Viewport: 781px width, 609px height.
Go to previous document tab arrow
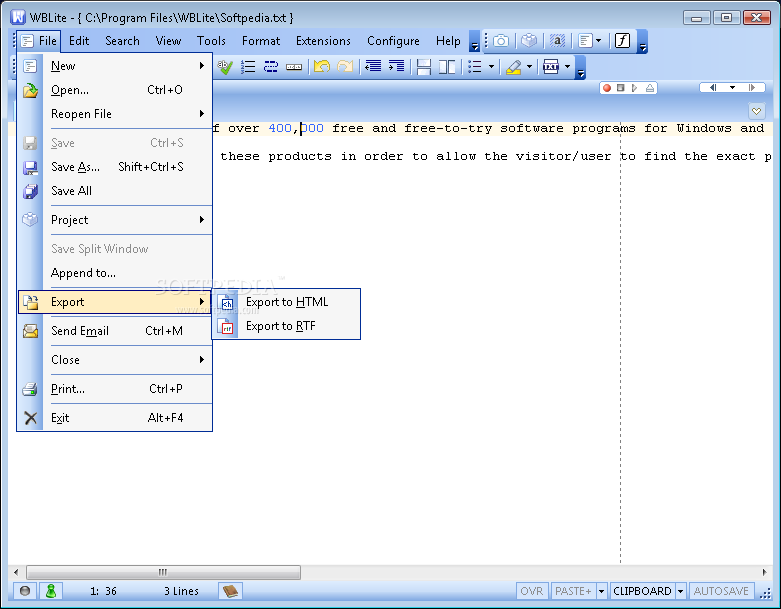point(713,88)
